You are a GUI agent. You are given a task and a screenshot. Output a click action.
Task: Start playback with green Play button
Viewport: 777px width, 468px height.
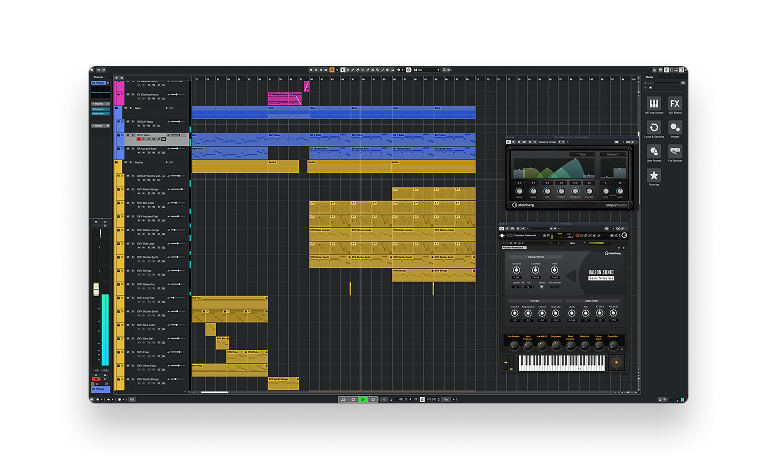(363, 399)
